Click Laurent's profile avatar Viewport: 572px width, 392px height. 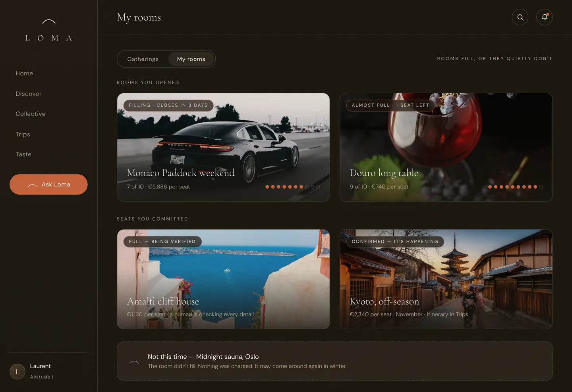[x=17, y=372]
